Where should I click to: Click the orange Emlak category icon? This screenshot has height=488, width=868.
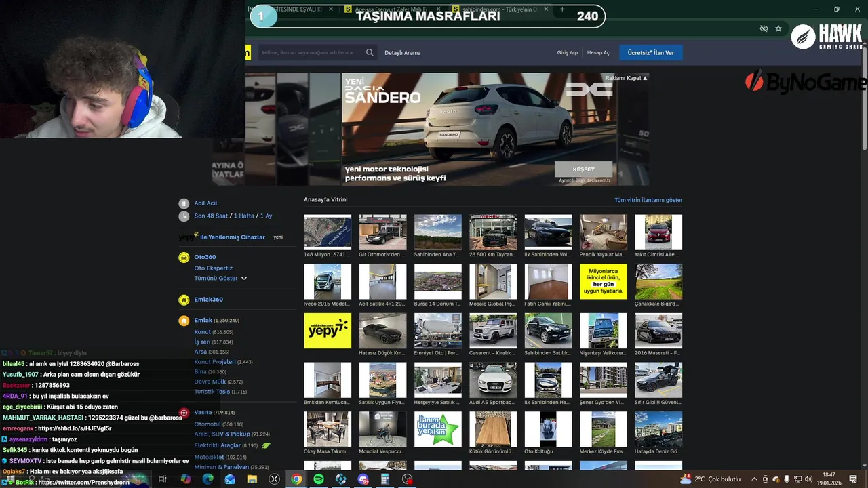[x=184, y=321]
